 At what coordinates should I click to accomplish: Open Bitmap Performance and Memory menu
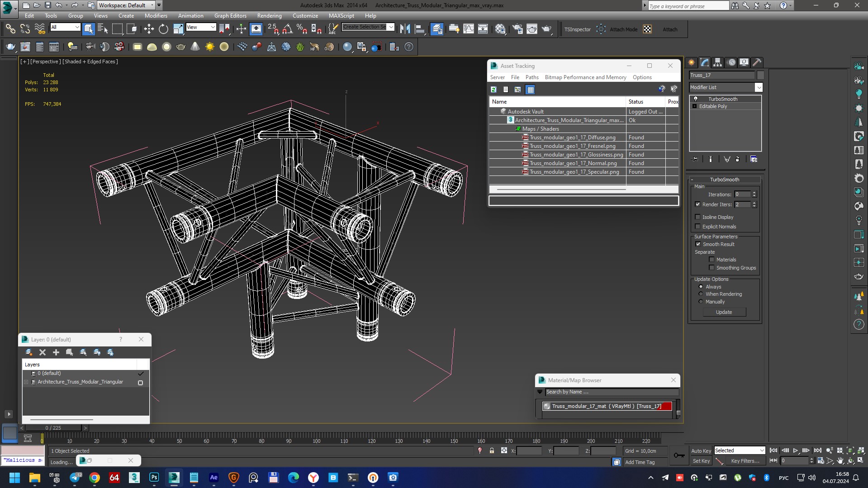[585, 77]
